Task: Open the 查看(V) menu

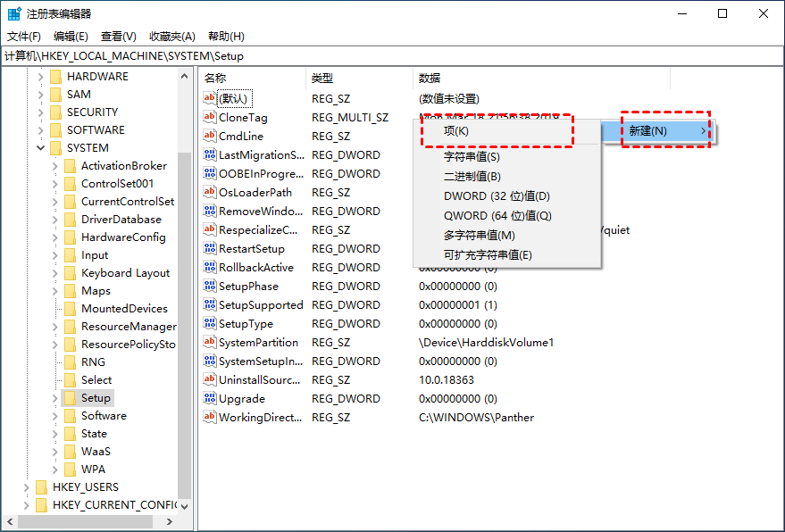Action: coord(118,37)
